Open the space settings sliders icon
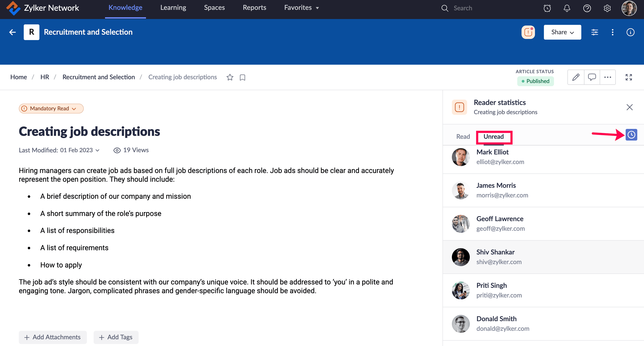 [595, 32]
